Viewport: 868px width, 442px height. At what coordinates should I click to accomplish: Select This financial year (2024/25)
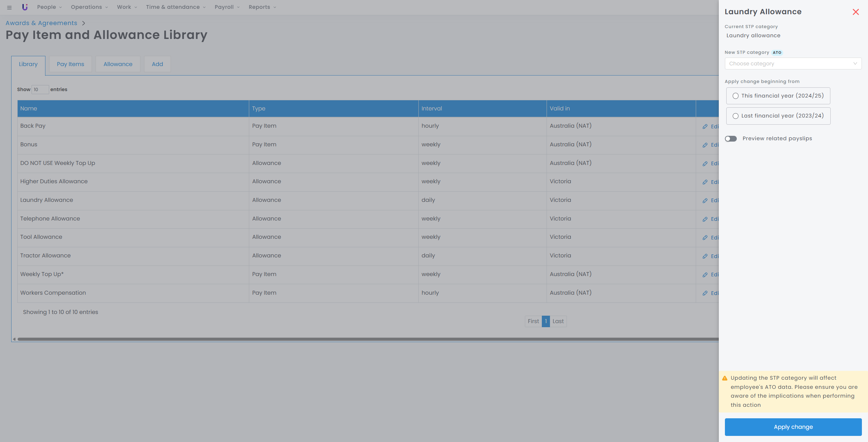735,96
